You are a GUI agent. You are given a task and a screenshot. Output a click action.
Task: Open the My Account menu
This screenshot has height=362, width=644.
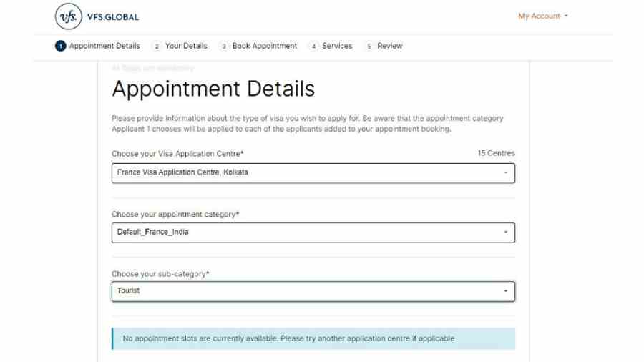pyautogui.click(x=542, y=16)
